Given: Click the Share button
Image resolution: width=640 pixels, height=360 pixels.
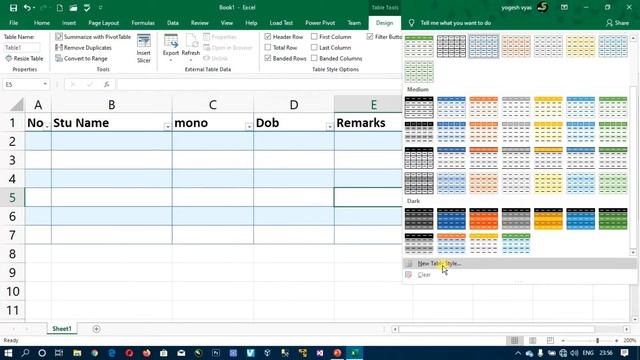Looking at the screenshot, I should pyautogui.click(x=617, y=23).
